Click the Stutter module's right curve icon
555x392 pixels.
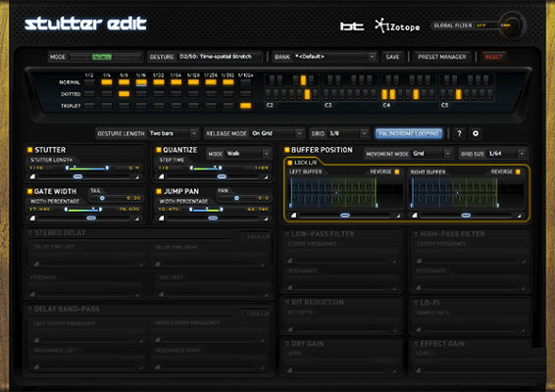tap(136, 177)
